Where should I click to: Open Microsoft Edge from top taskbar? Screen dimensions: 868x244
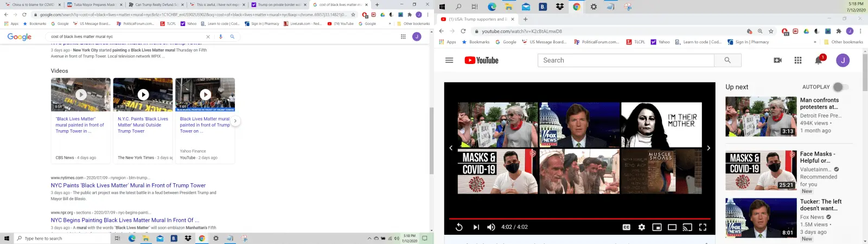pos(492,7)
